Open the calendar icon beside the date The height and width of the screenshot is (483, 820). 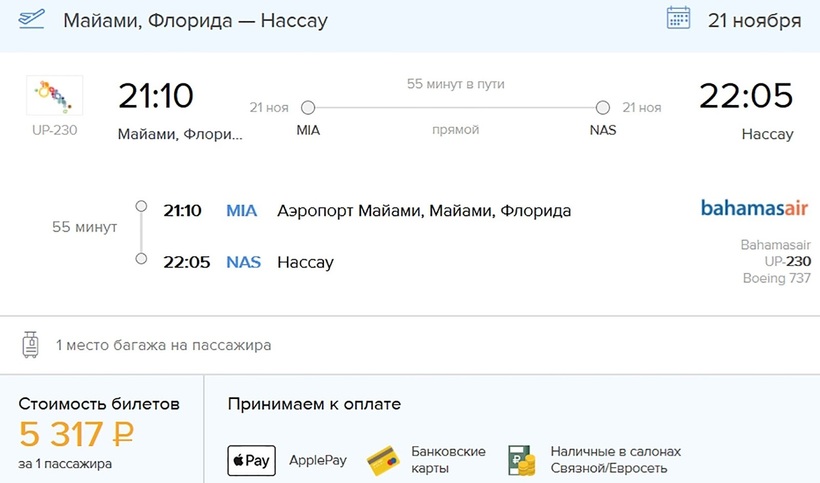coord(679,19)
